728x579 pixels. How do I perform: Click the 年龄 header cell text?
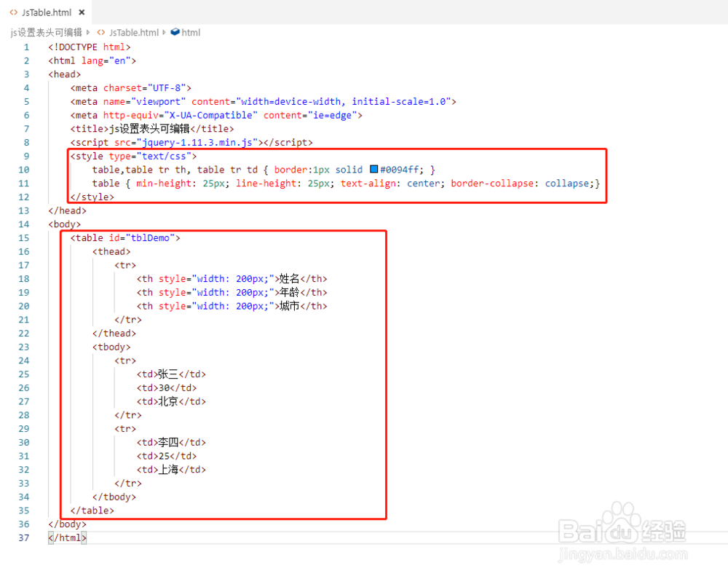[289, 293]
